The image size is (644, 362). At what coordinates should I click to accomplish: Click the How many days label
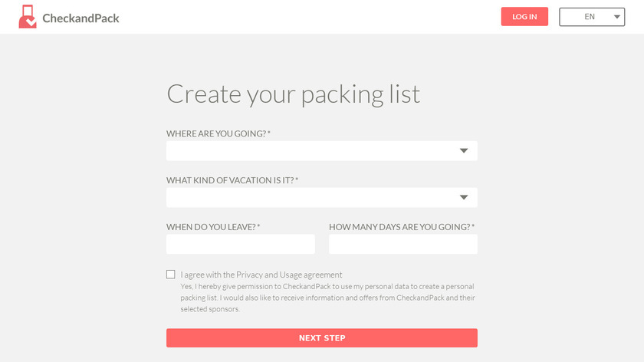[402, 227]
